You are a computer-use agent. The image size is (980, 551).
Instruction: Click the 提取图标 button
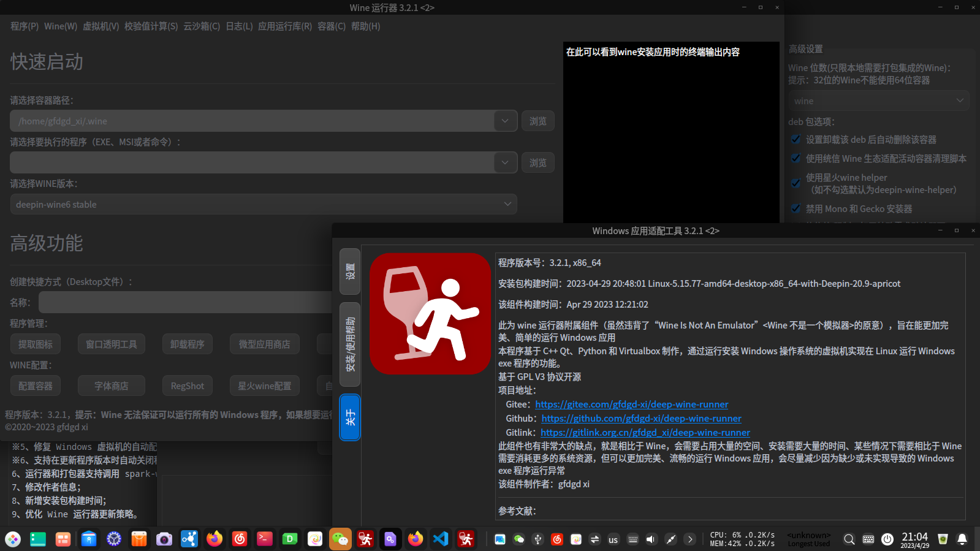(36, 344)
